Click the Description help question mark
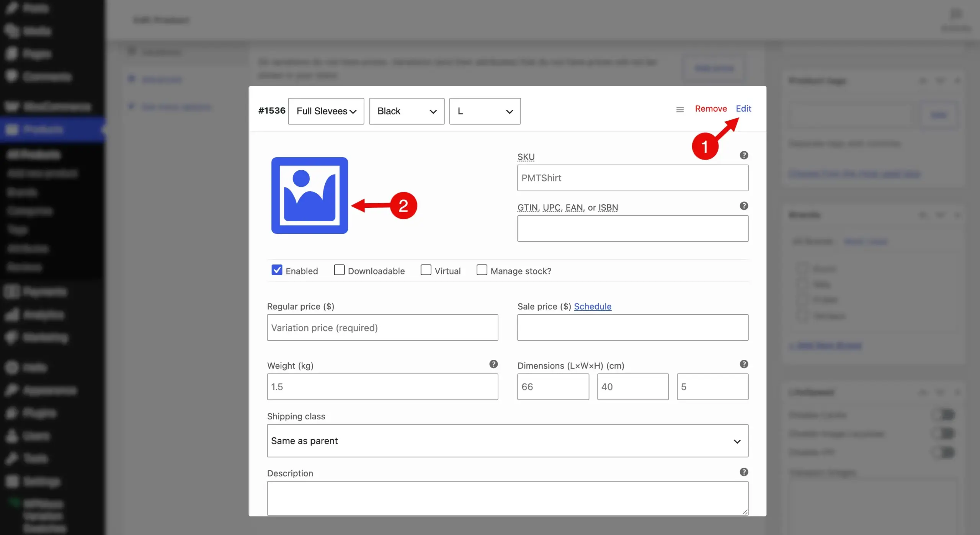 pyautogui.click(x=744, y=472)
